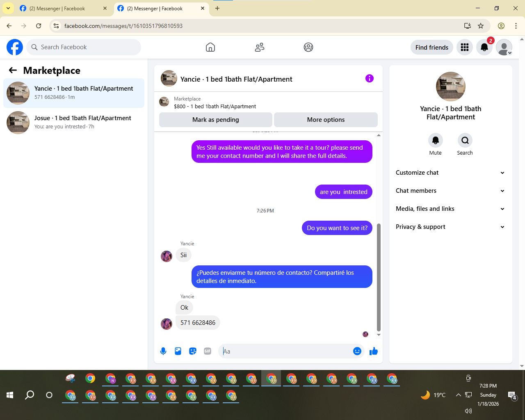Select the second Messenger browser tab
Viewport: 525px width, 420px height.
pos(161,9)
